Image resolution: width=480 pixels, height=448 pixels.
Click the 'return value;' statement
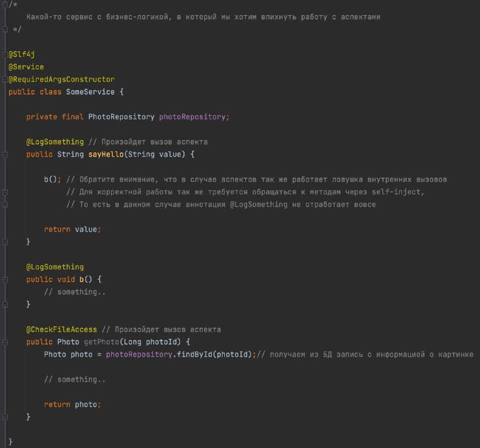(72, 229)
